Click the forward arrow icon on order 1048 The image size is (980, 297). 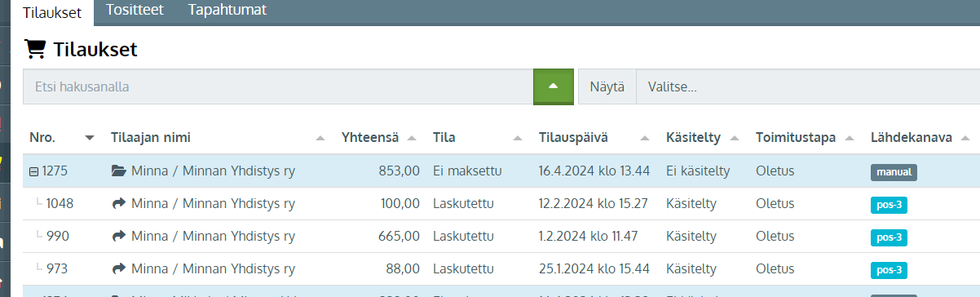[x=118, y=204]
